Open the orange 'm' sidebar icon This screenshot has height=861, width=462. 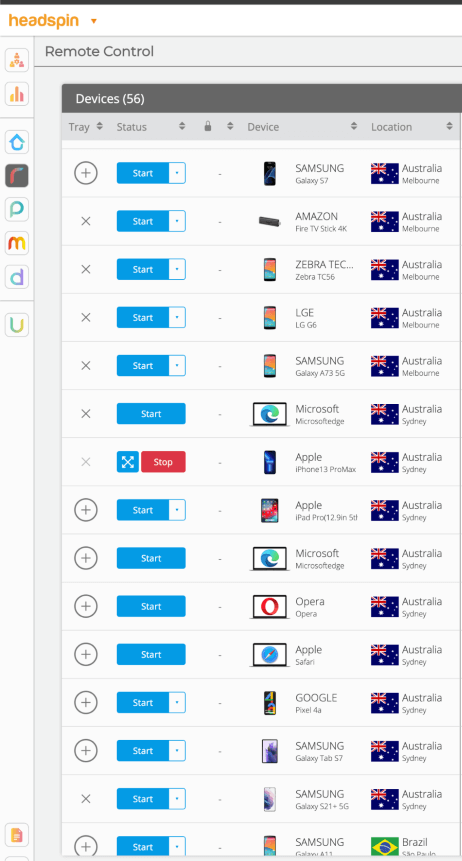point(17,243)
